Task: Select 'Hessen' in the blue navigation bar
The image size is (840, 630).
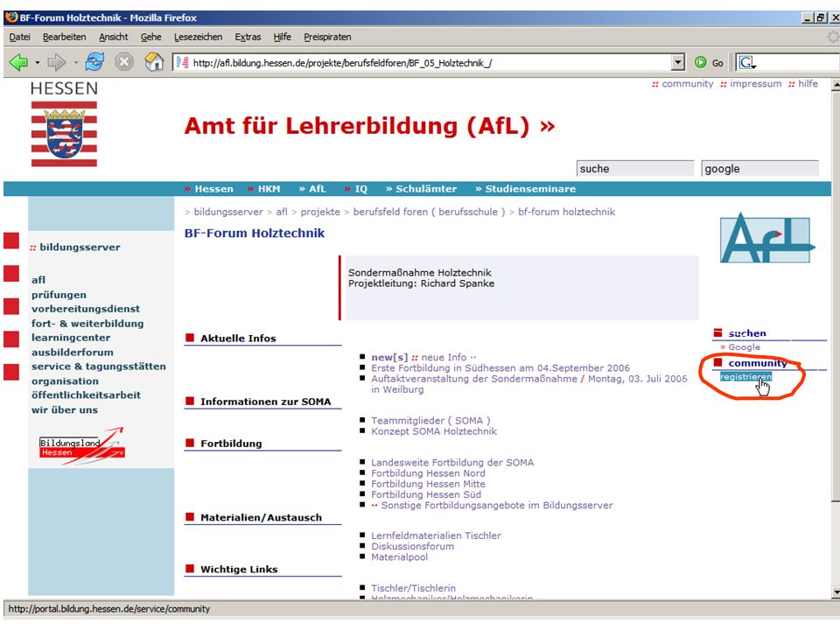Action: click(x=213, y=189)
